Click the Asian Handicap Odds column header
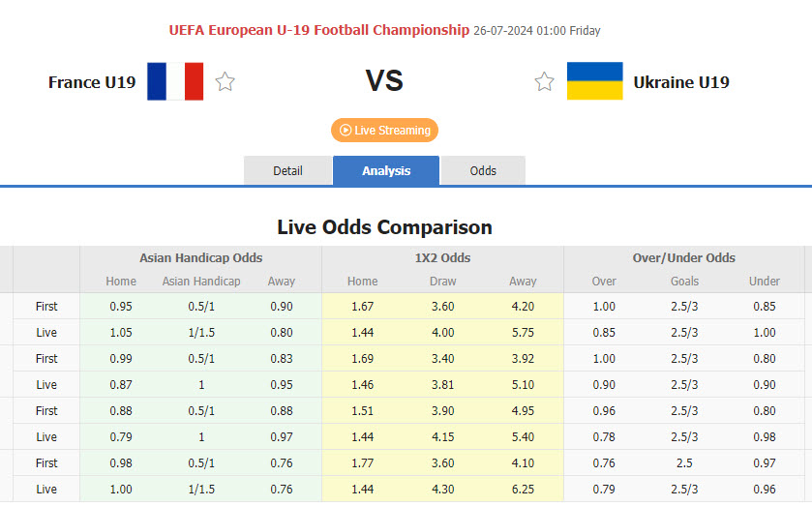 click(200, 258)
